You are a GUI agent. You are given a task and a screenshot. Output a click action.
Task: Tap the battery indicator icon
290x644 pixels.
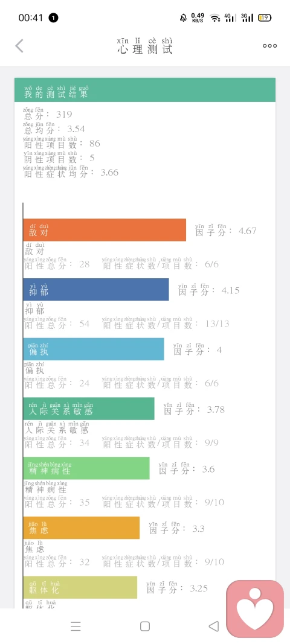point(265,18)
